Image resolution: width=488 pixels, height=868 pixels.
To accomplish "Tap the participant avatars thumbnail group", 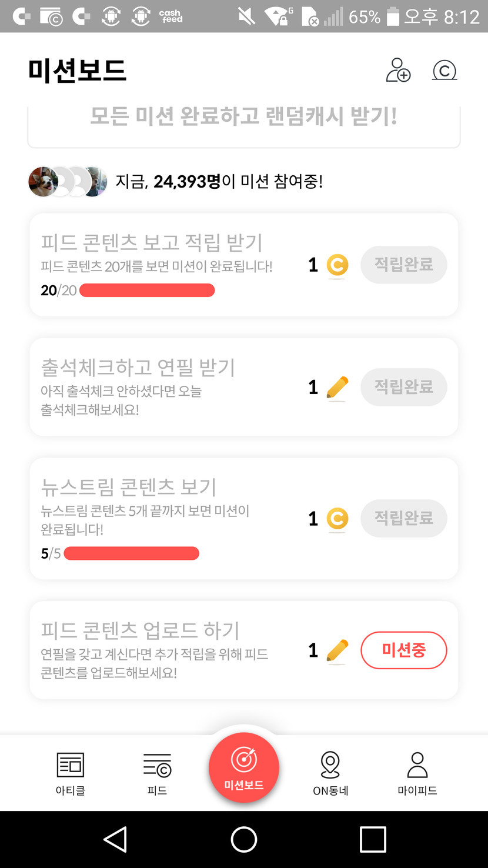I will [x=68, y=181].
